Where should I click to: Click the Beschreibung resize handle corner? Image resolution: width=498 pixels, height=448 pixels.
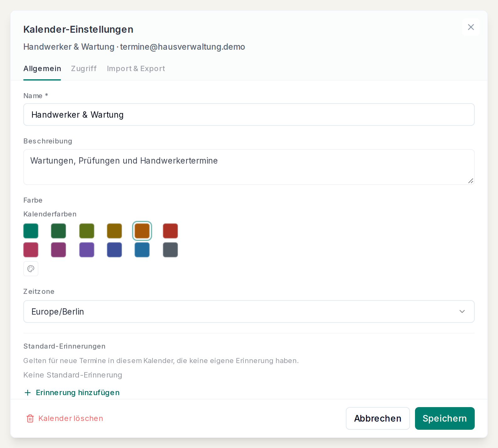point(471,181)
